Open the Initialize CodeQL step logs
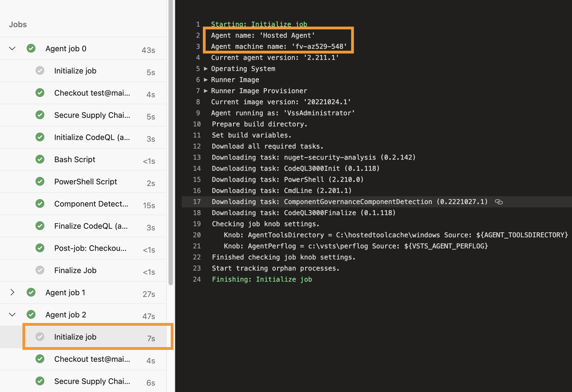 91,137
